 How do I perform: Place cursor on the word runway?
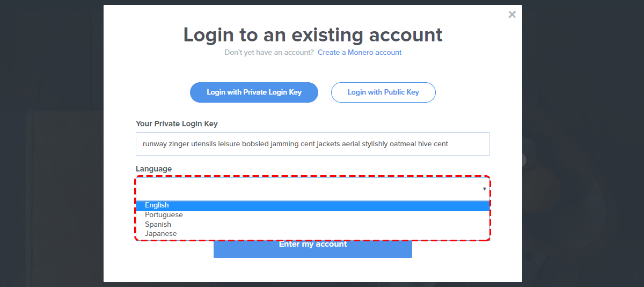tap(155, 144)
